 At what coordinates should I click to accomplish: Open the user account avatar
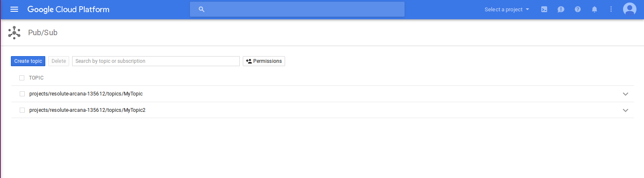pyautogui.click(x=629, y=9)
